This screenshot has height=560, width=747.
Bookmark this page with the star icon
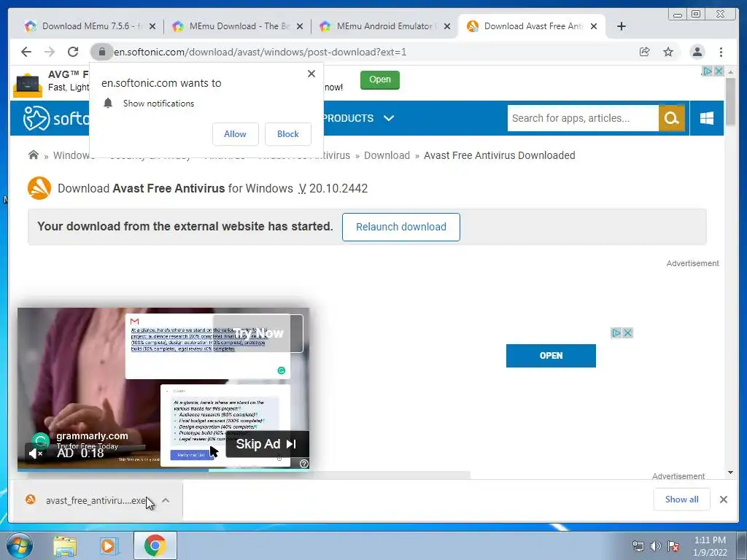tap(668, 52)
